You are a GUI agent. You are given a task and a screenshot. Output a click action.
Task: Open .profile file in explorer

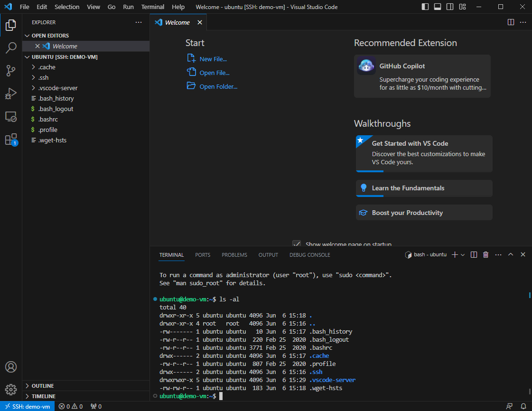86,130
